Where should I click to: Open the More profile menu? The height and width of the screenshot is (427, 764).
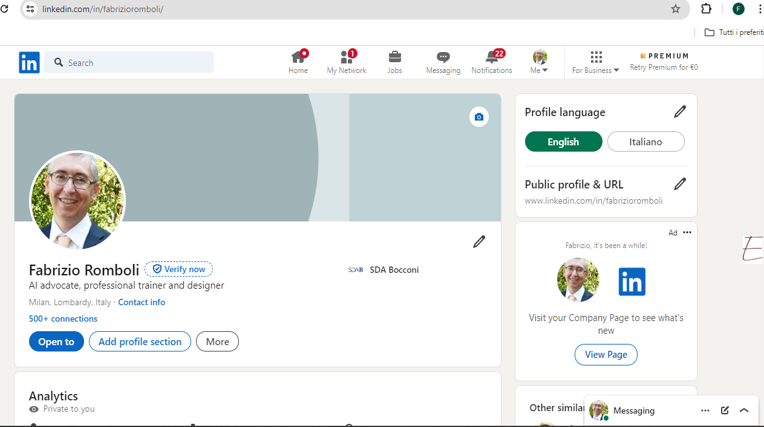[x=217, y=342]
